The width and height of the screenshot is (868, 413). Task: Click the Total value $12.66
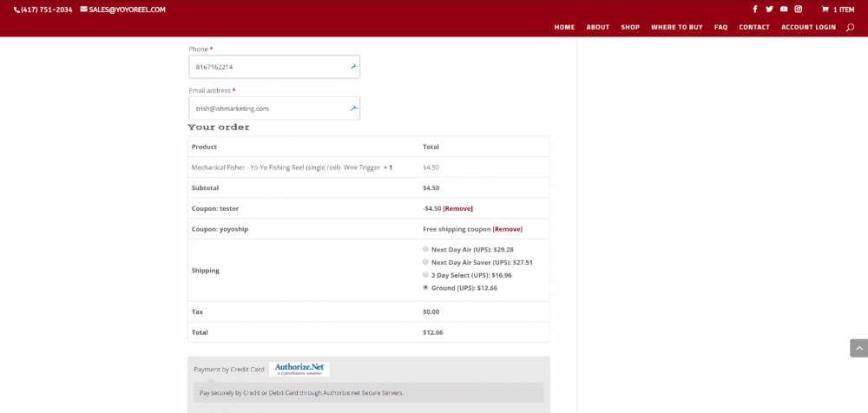click(x=433, y=332)
